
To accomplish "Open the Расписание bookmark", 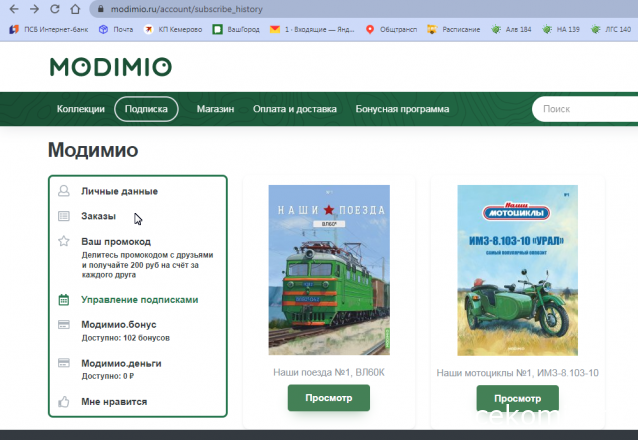I will click(454, 29).
